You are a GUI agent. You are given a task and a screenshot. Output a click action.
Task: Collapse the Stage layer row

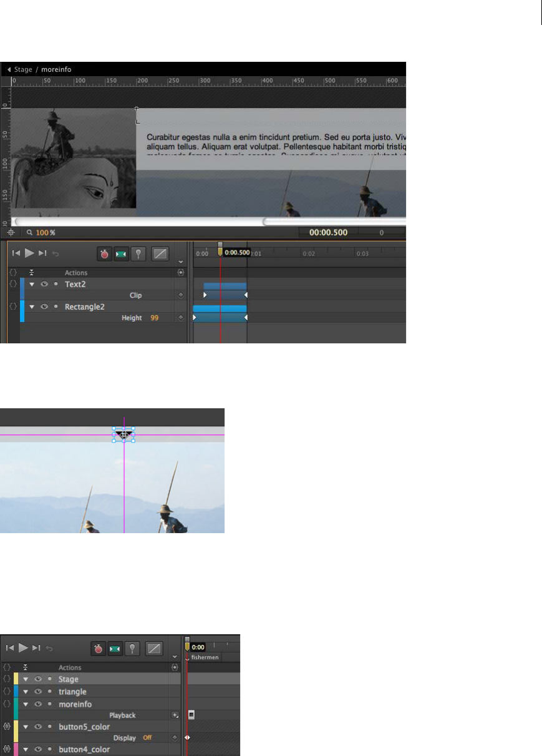point(26,679)
